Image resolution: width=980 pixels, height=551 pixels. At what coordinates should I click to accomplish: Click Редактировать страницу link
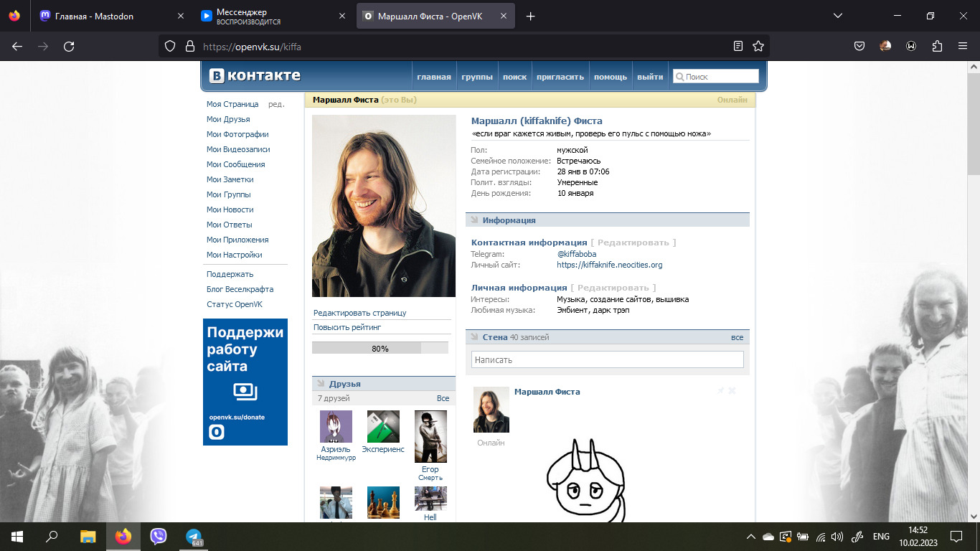click(360, 313)
